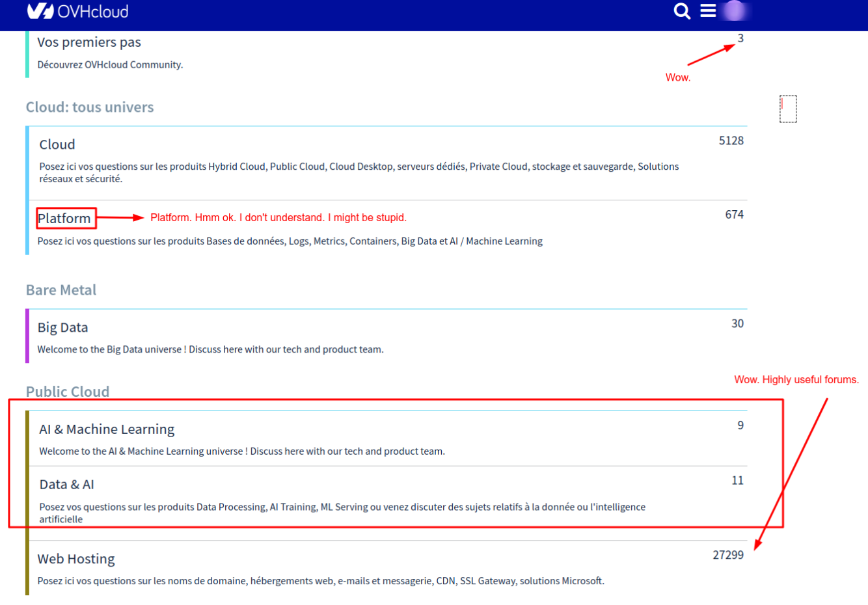Open the Big Data category title
Screen dimensions: 868x605
pyautogui.click(x=62, y=328)
